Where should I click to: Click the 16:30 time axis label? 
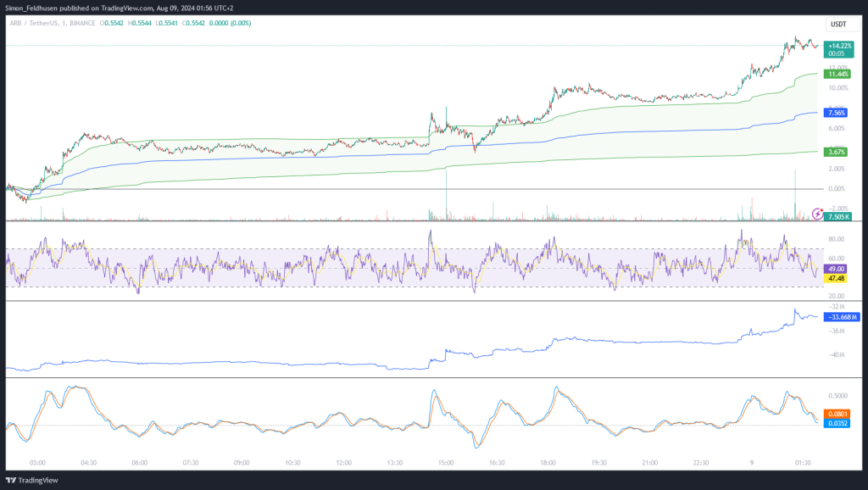[x=497, y=463]
